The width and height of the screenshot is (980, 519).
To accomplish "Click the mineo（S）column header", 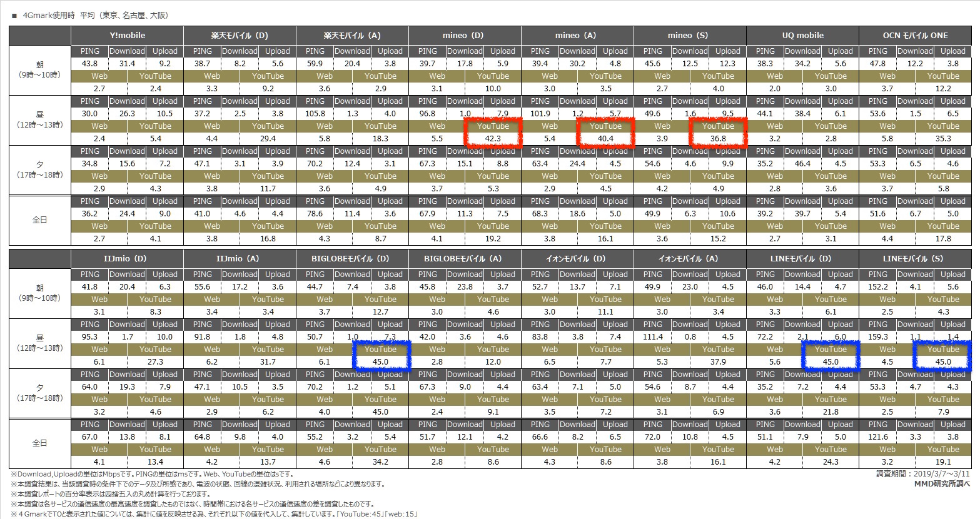I will pyautogui.click(x=690, y=36).
